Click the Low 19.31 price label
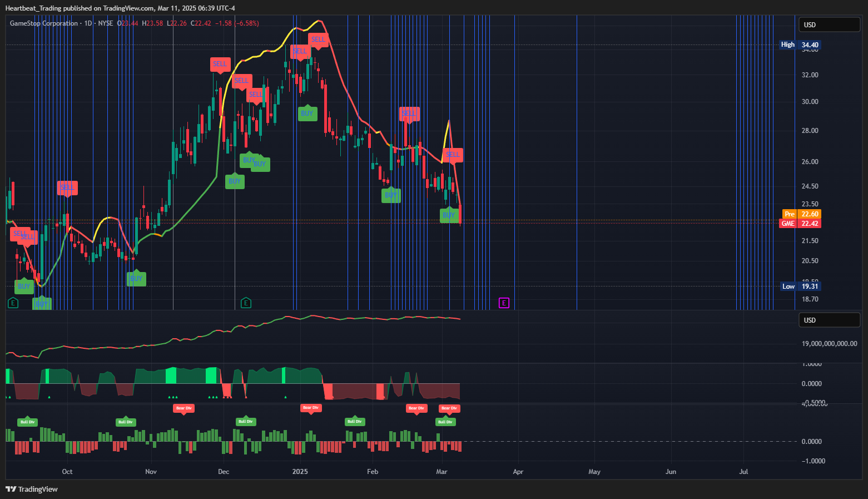The width and height of the screenshot is (868, 499). [801, 286]
